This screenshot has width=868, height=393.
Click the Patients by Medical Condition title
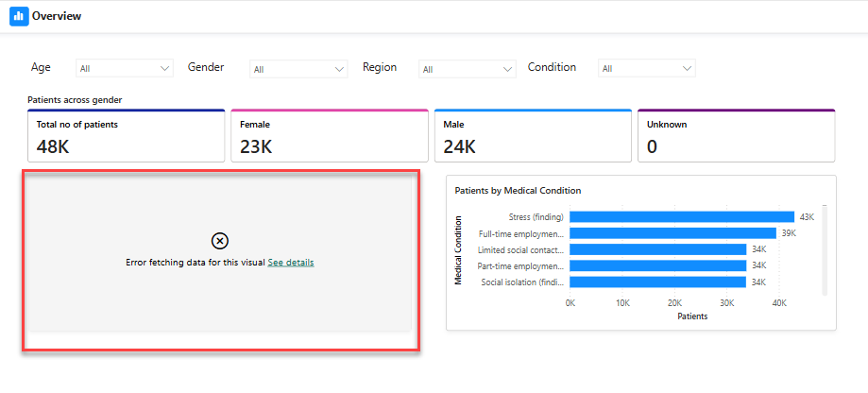pyautogui.click(x=518, y=191)
